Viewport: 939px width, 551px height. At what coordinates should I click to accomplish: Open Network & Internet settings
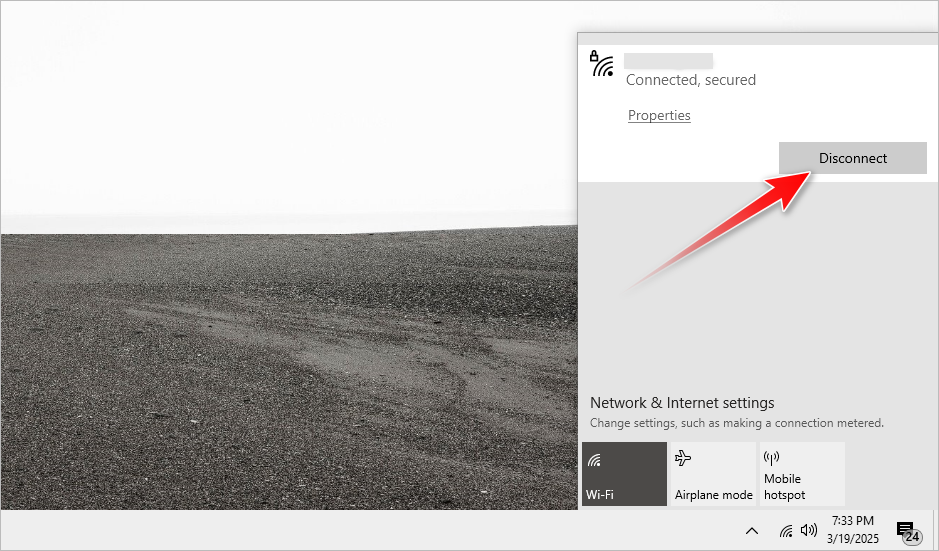(682, 403)
